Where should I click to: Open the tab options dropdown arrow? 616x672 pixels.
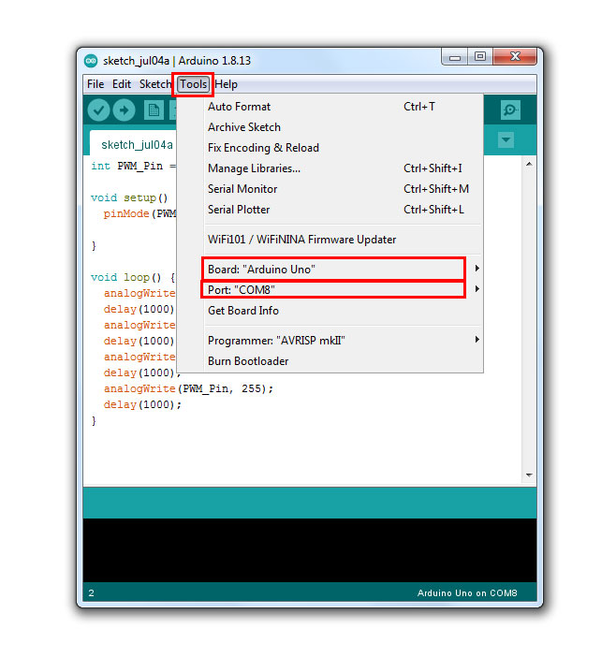tap(506, 139)
